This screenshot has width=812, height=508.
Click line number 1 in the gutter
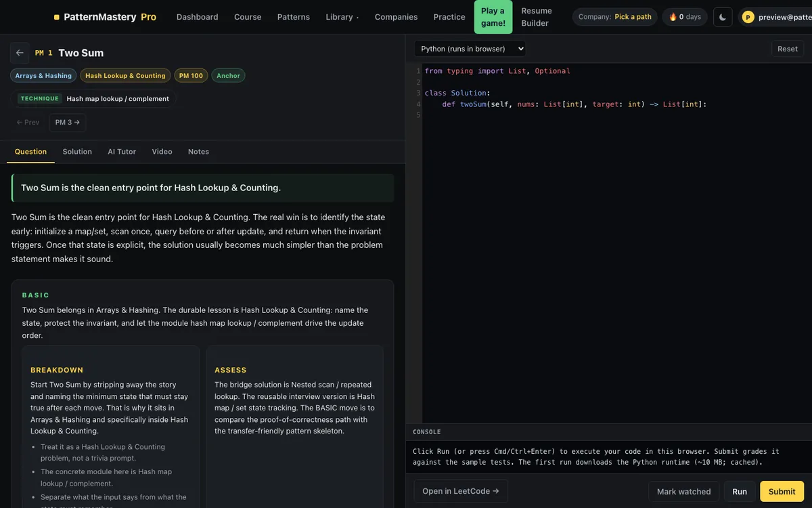point(418,71)
